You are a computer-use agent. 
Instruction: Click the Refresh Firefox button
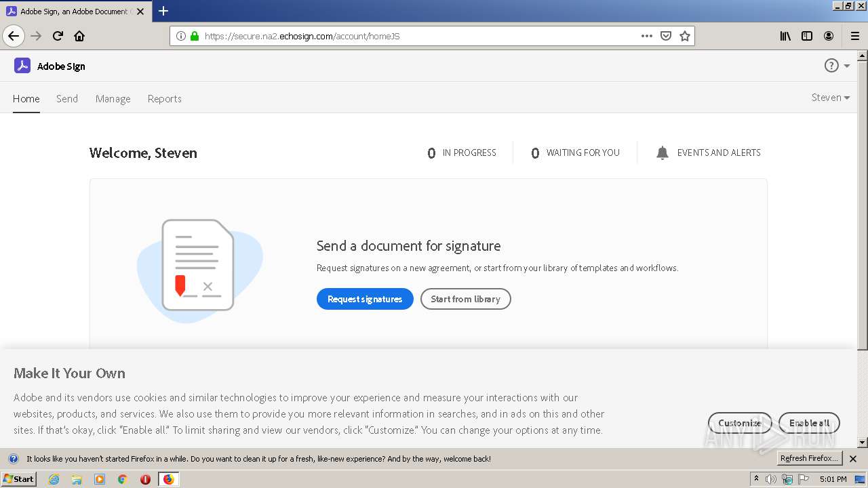(x=809, y=459)
